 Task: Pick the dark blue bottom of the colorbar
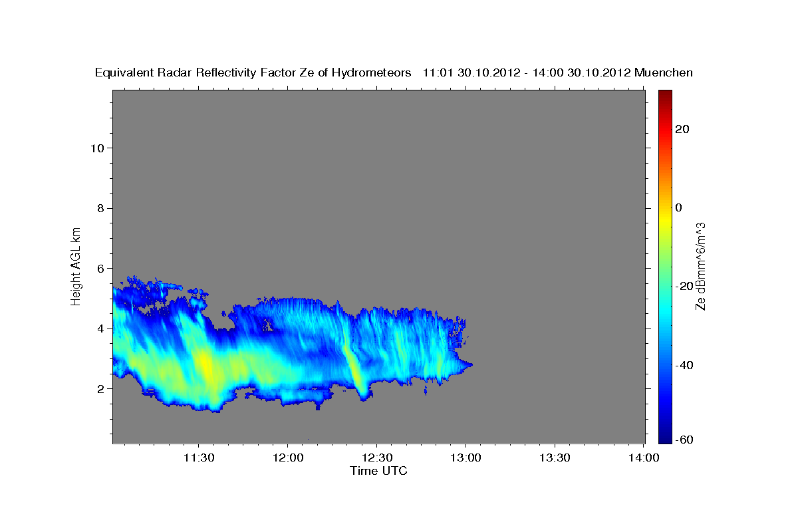[665, 438]
